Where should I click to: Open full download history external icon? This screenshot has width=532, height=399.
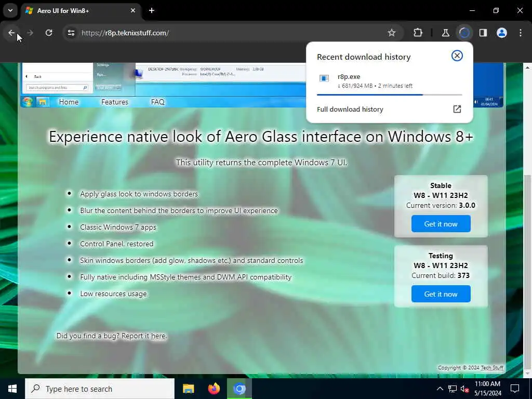click(457, 109)
